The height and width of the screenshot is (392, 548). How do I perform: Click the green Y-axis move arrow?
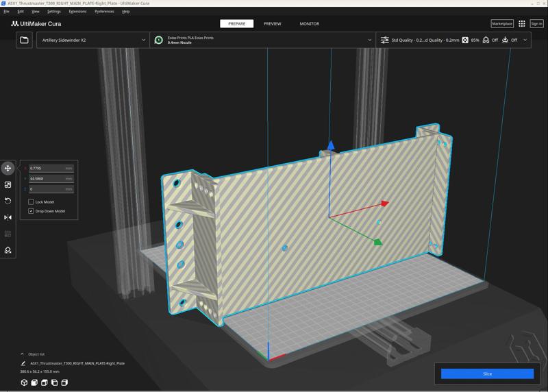click(378, 242)
